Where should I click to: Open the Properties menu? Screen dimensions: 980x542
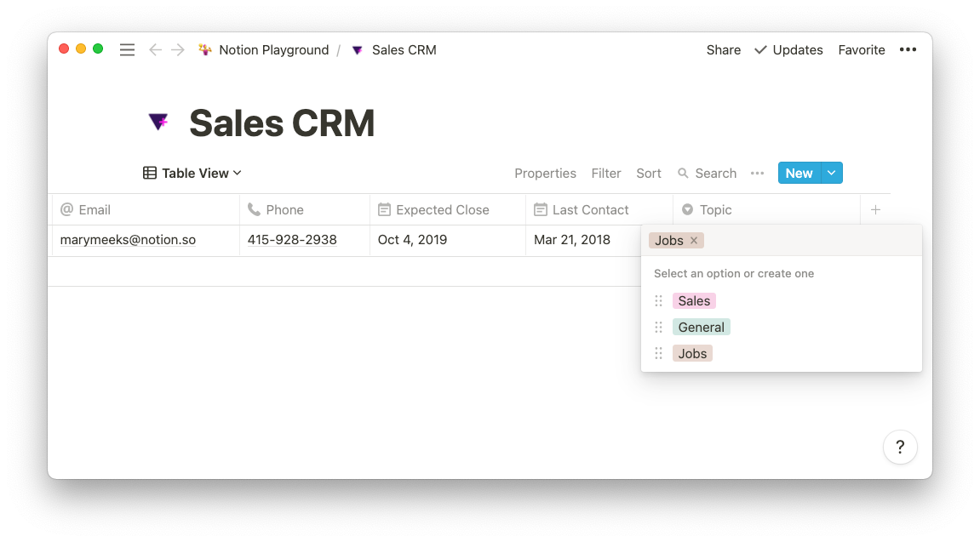click(x=545, y=173)
